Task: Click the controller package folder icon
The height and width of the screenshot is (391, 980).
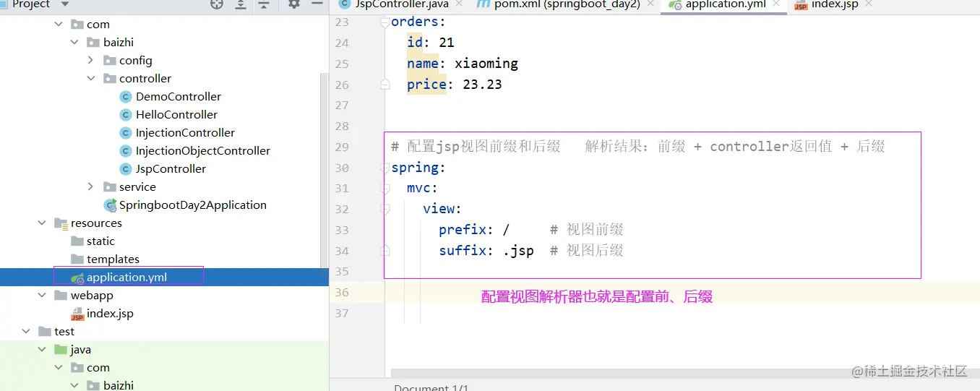Action: (x=110, y=79)
